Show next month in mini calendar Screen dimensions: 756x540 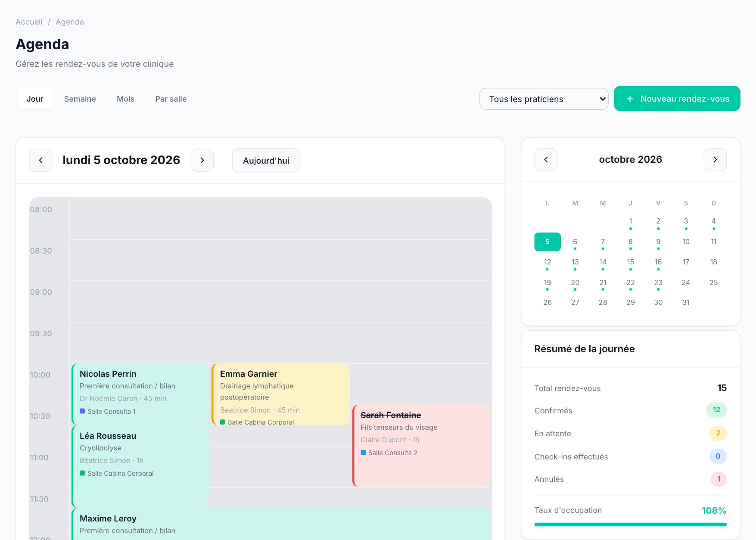click(715, 159)
